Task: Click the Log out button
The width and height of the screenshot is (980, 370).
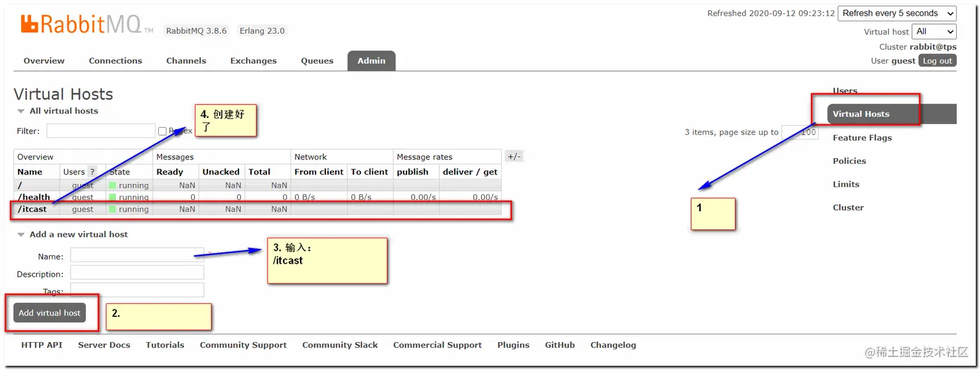Action: coord(937,61)
